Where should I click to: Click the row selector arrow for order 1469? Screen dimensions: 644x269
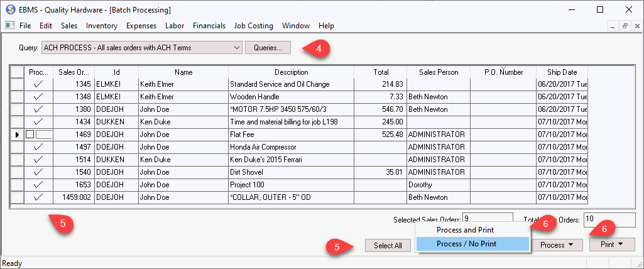pyautogui.click(x=17, y=134)
